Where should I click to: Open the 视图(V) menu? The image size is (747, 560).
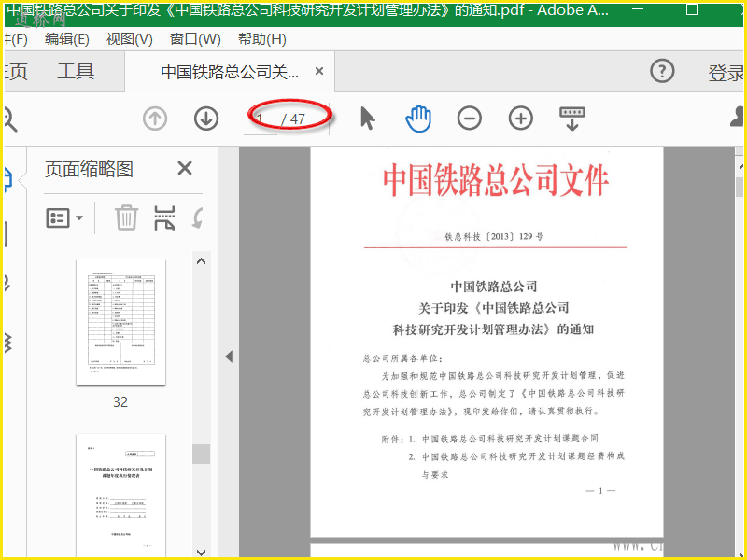[129, 39]
